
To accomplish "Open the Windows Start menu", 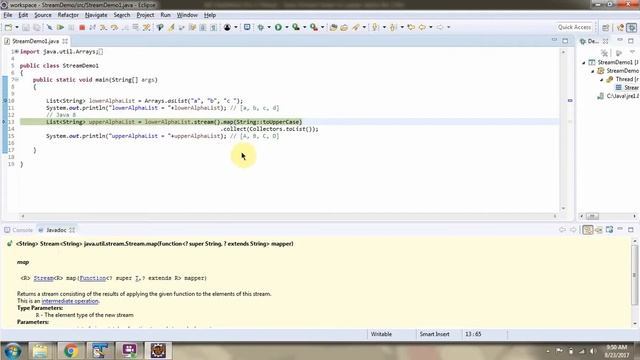I will [x=13, y=351].
